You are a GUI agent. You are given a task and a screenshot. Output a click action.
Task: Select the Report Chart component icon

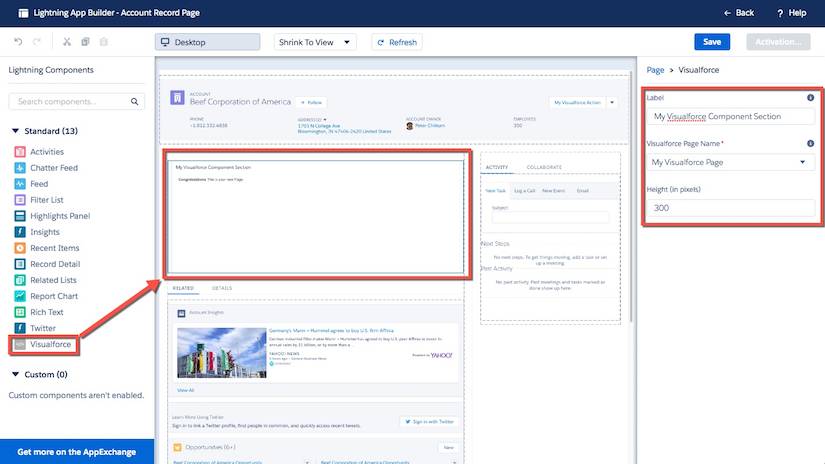[x=20, y=296]
